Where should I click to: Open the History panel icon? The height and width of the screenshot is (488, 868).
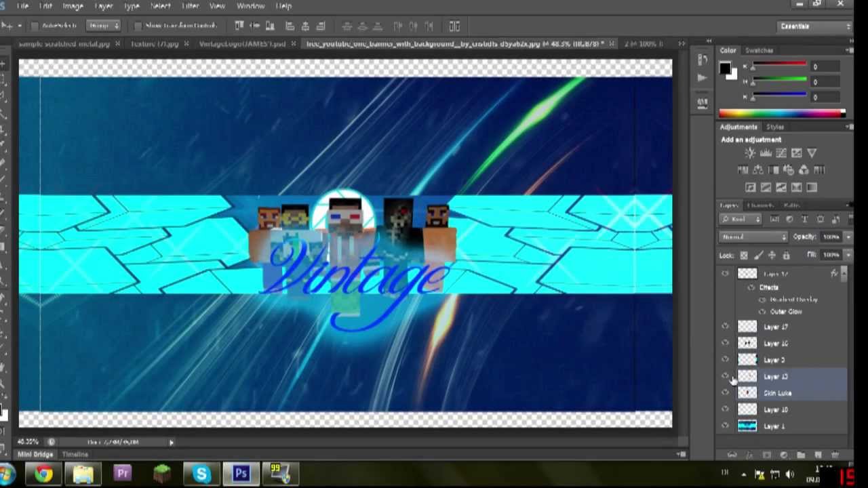tap(702, 60)
